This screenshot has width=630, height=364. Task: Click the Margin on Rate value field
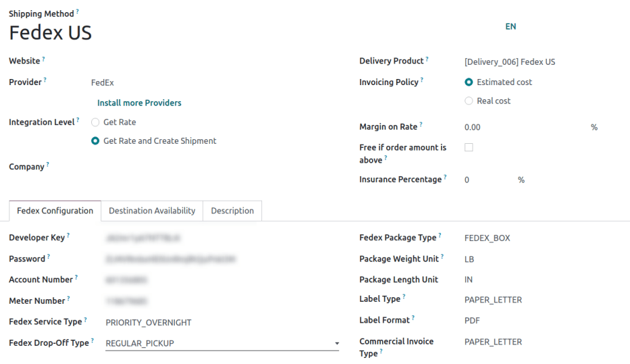click(x=520, y=127)
